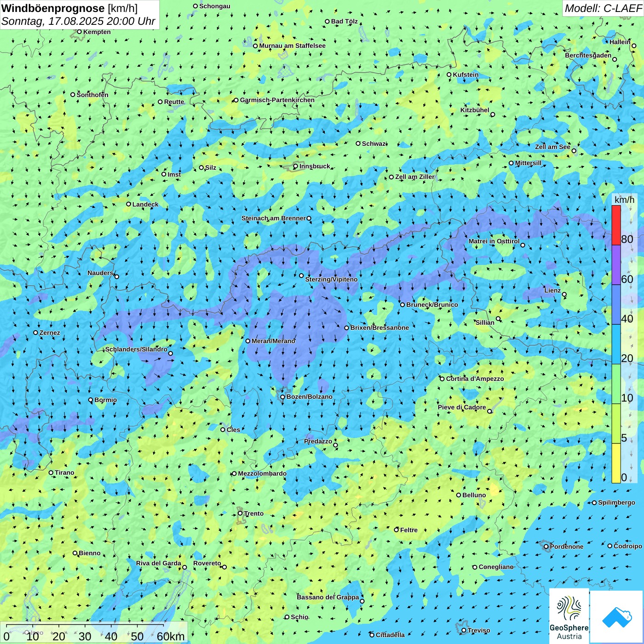Click the Mittersill label

pos(528,163)
